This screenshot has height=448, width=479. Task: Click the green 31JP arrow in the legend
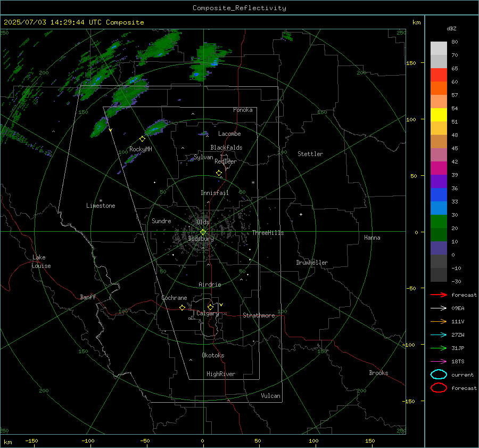tap(439, 348)
